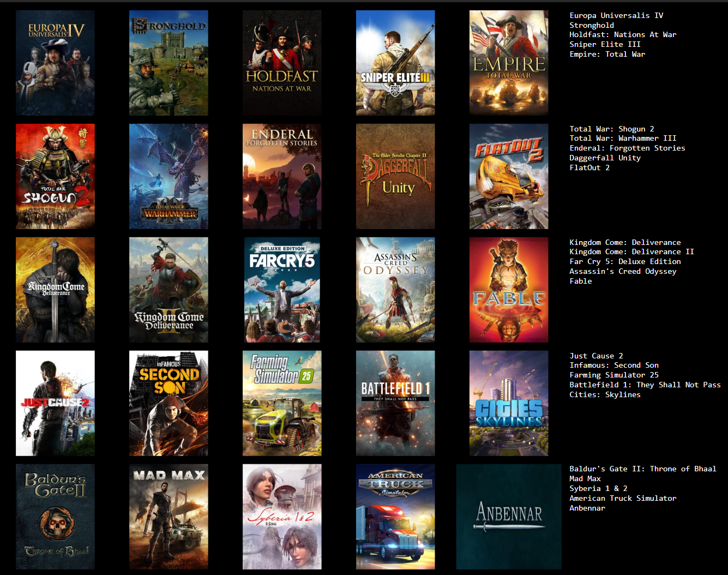Click the 'Europa Universalis IV' text label
Image resolution: width=728 pixels, height=575 pixels.
coord(616,15)
